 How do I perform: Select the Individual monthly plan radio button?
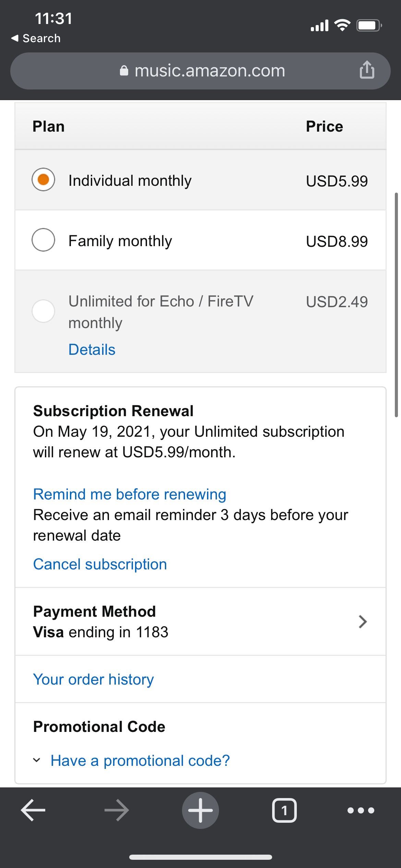pos(43,179)
